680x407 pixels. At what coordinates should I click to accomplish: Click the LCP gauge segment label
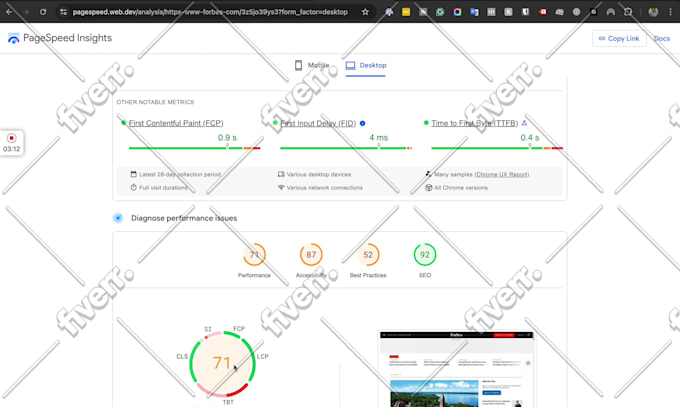click(262, 357)
